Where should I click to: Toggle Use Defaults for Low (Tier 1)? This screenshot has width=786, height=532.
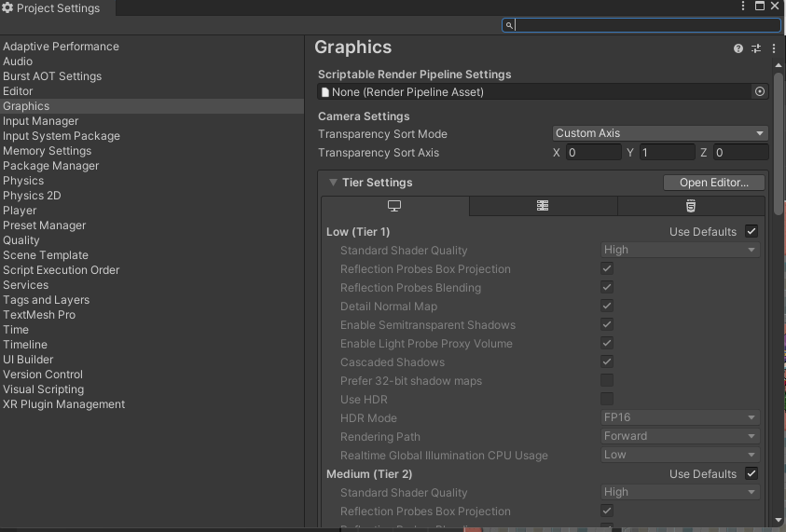pos(752,231)
